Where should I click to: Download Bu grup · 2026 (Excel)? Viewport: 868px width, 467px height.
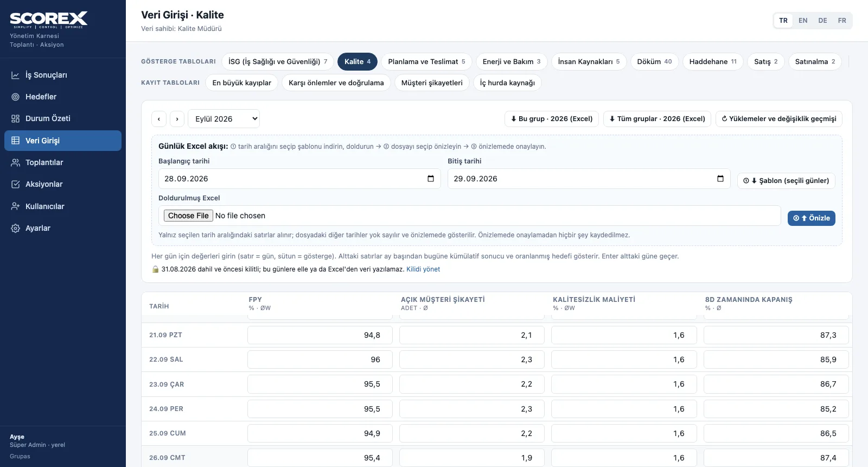552,119
